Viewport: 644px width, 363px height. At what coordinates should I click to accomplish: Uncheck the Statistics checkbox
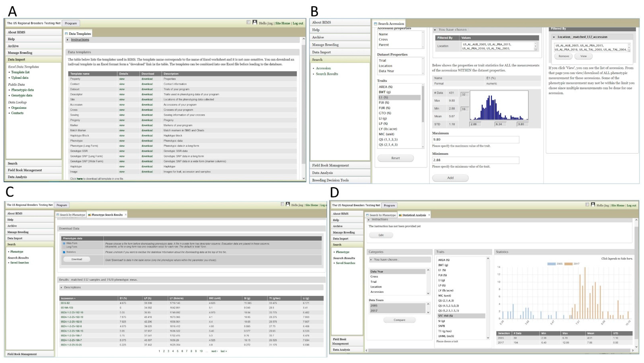point(64,252)
